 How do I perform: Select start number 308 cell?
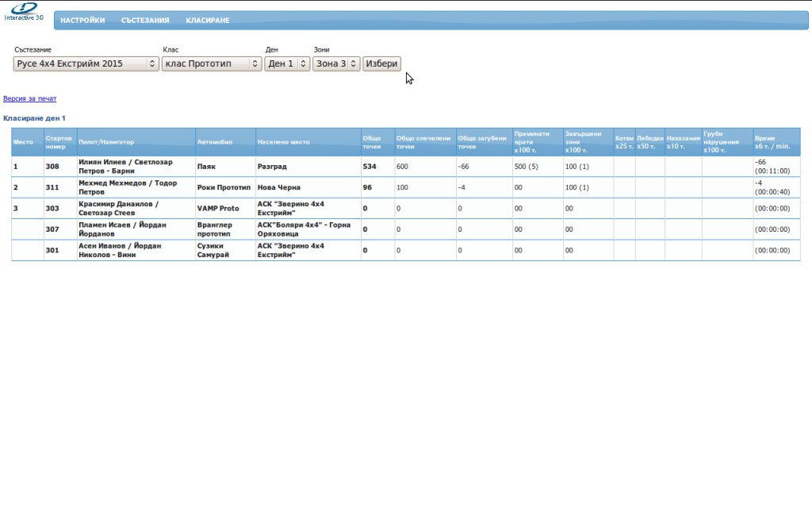[60, 167]
